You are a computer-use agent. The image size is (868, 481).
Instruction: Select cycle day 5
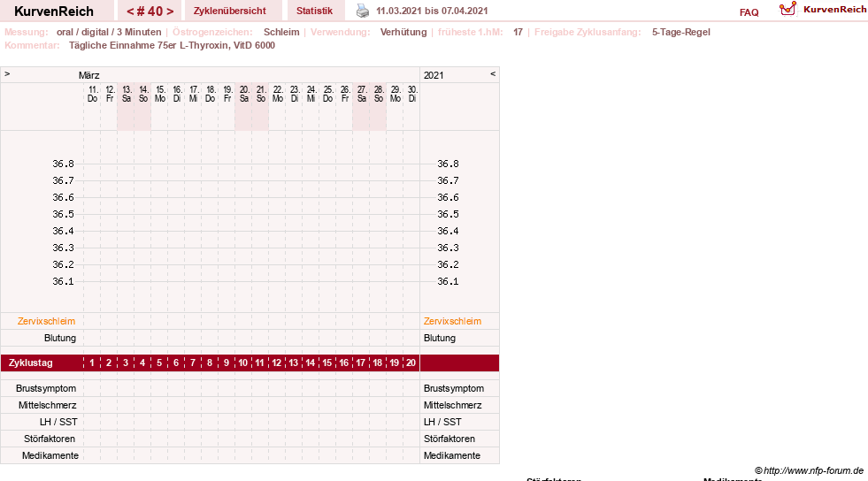pyautogui.click(x=159, y=363)
